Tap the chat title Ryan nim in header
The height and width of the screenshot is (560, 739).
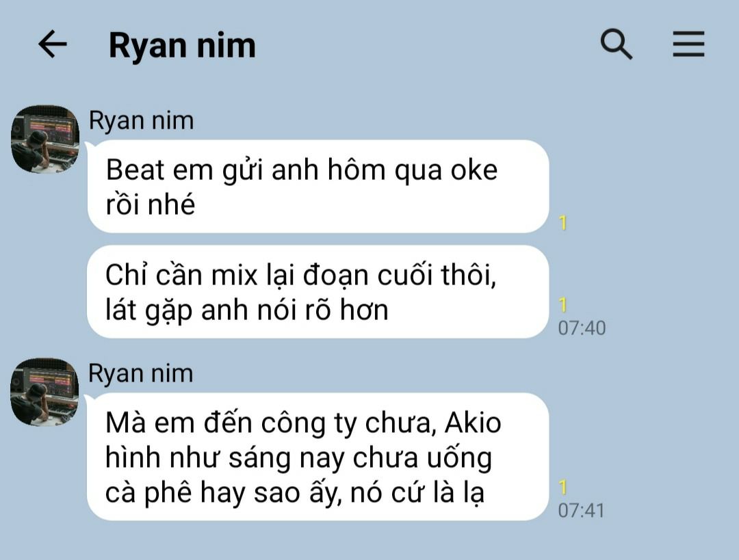pyautogui.click(x=182, y=45)
